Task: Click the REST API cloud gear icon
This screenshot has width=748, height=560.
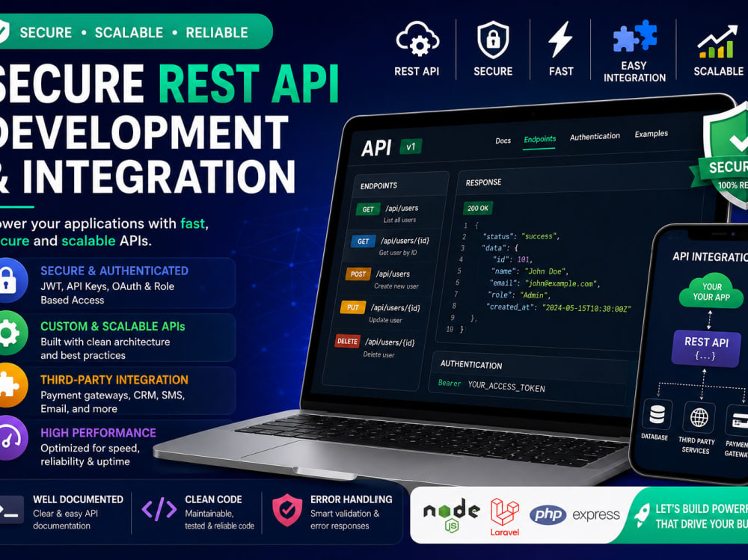Action: click(417, 40)
